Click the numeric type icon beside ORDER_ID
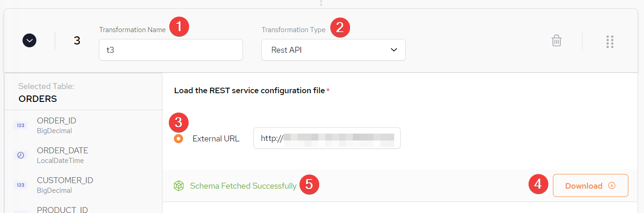This screenshot has width=644, height=213. (21, 125)
